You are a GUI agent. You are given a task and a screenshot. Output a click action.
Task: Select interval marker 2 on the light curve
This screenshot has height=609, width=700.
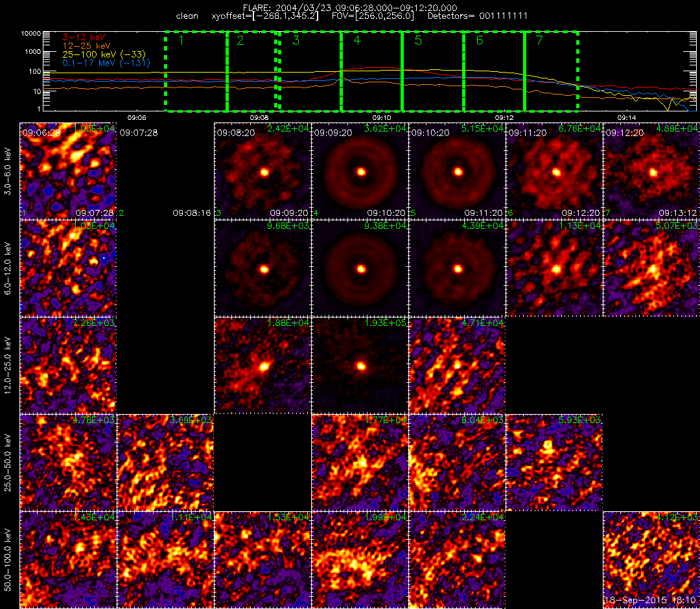(x=240, y=40)
